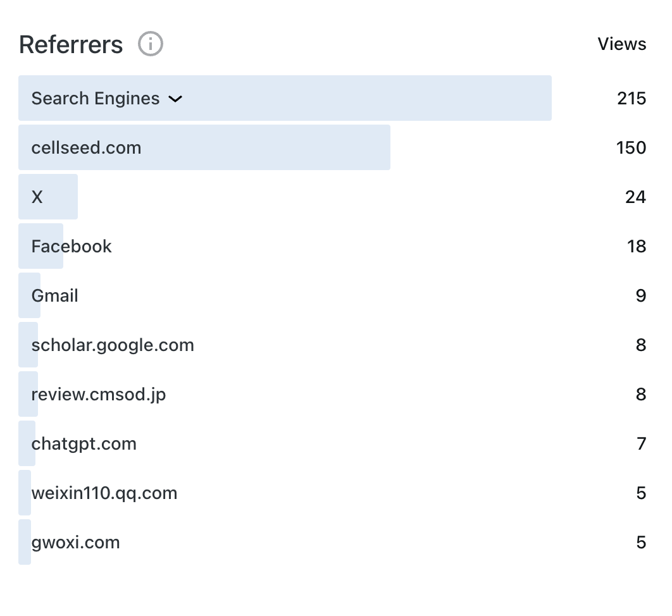Click the info icon beside Referrers
This screenshot has width=672, height=616.
pos(151,44)
